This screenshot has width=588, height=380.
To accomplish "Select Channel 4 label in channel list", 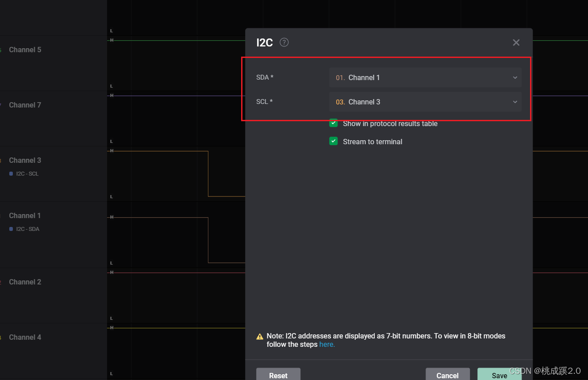I will point(25,337).
